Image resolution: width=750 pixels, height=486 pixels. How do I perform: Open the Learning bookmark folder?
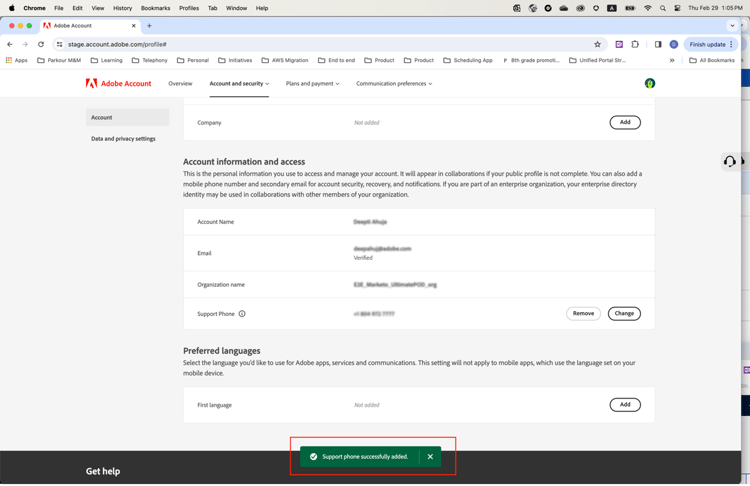(x=107, y=60)
